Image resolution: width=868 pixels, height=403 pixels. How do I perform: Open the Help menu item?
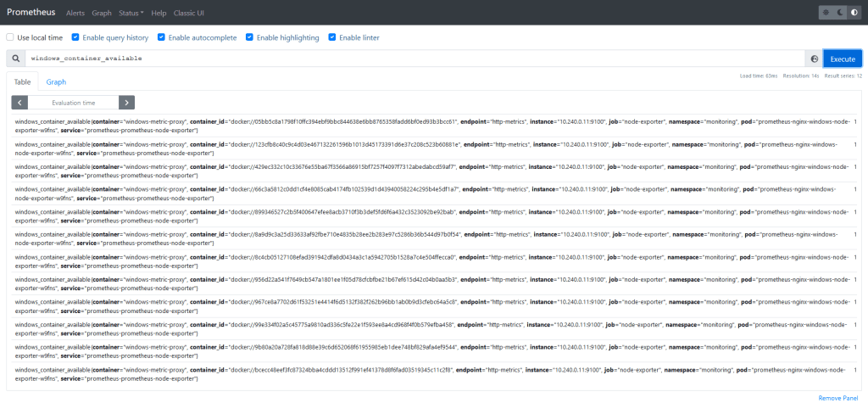[159, 13]
